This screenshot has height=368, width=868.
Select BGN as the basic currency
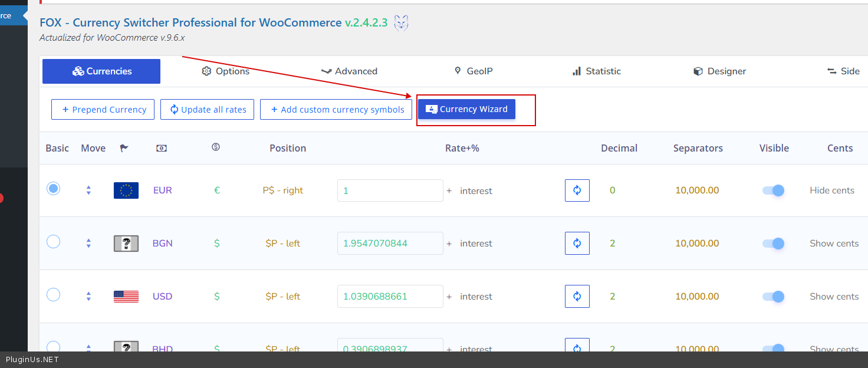pyautogui.click(x=53, y=242)
